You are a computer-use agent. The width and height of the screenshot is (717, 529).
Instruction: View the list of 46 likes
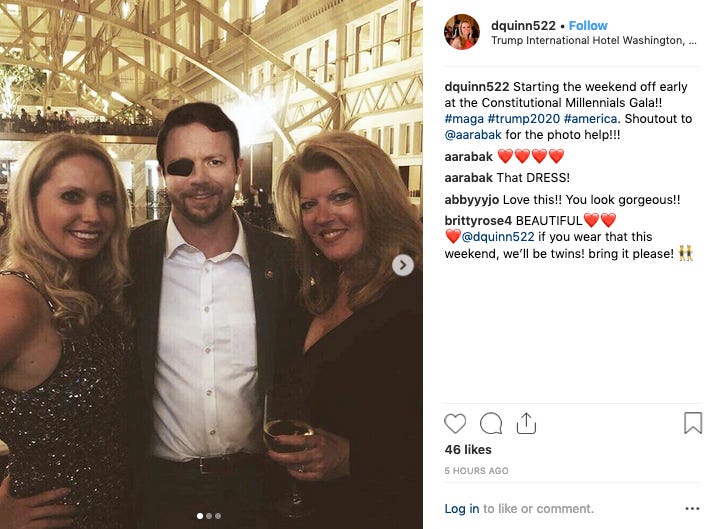468,450
